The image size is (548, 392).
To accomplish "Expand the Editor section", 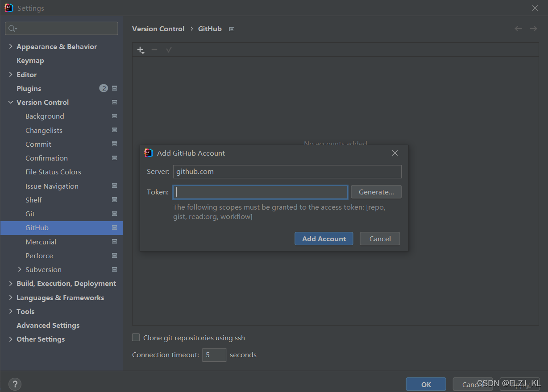I will (11, 74).
